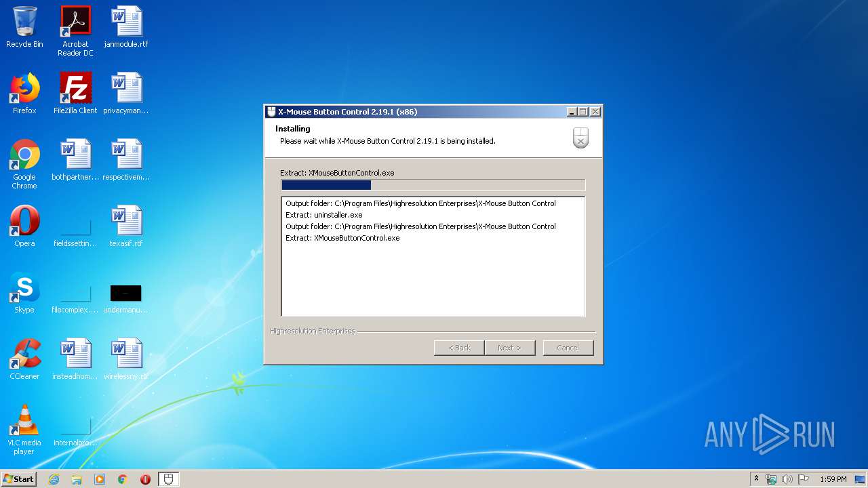Close the X-Mouse Button Control installer window
Viewport: 868px width, 488px height.
(595, 112)
